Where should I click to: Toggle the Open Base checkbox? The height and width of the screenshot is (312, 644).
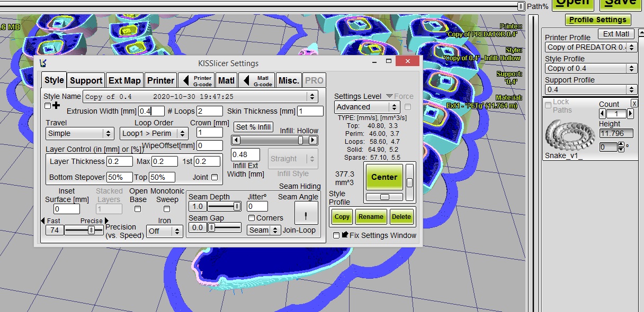pos(138,209)
